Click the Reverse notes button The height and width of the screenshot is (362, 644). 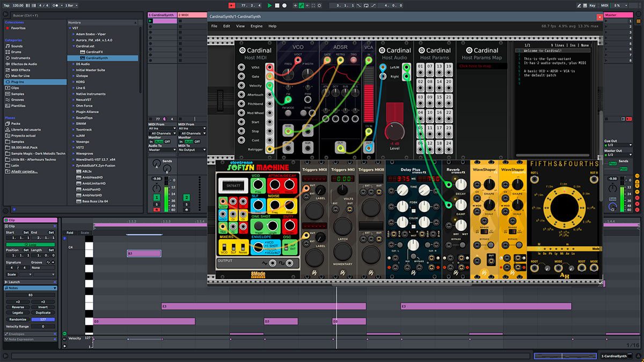coord(18,307)
